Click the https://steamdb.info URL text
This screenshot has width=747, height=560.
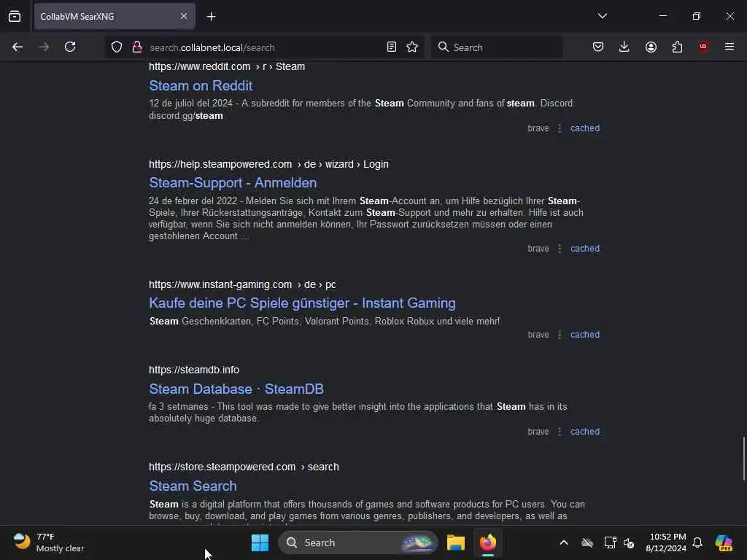coord(194,370)
